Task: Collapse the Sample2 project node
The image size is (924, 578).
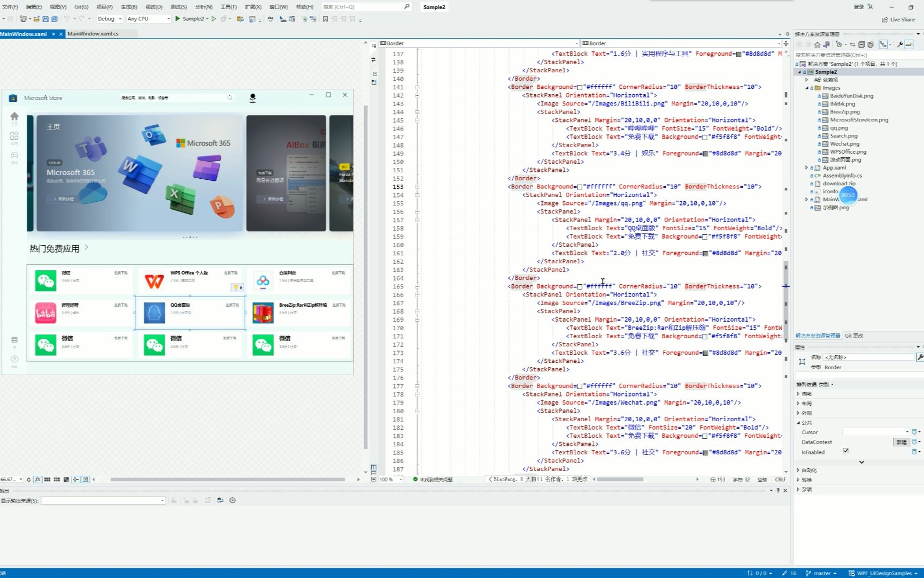Action: 800,72
